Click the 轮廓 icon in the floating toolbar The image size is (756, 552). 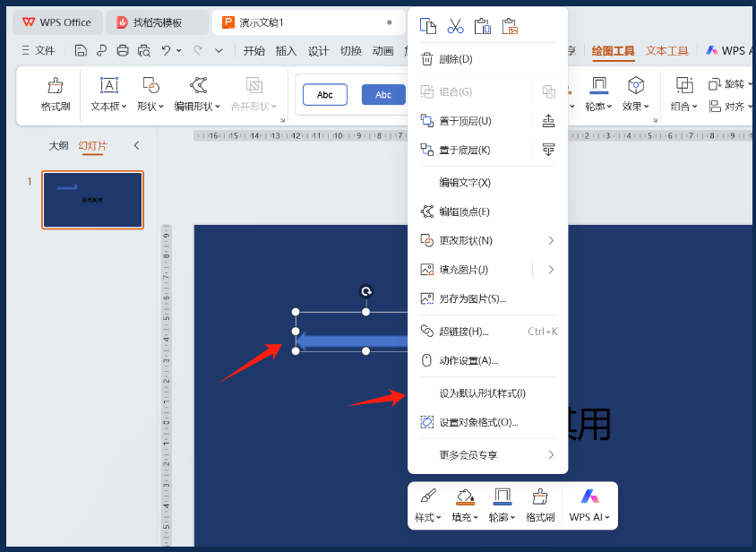[x=503, y=505]
